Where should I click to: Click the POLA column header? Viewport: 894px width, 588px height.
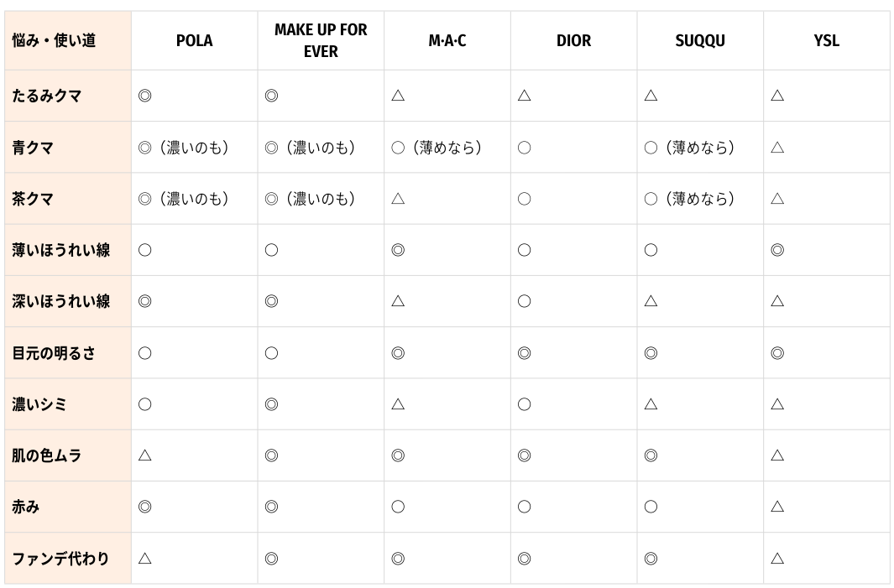[195, 41]
